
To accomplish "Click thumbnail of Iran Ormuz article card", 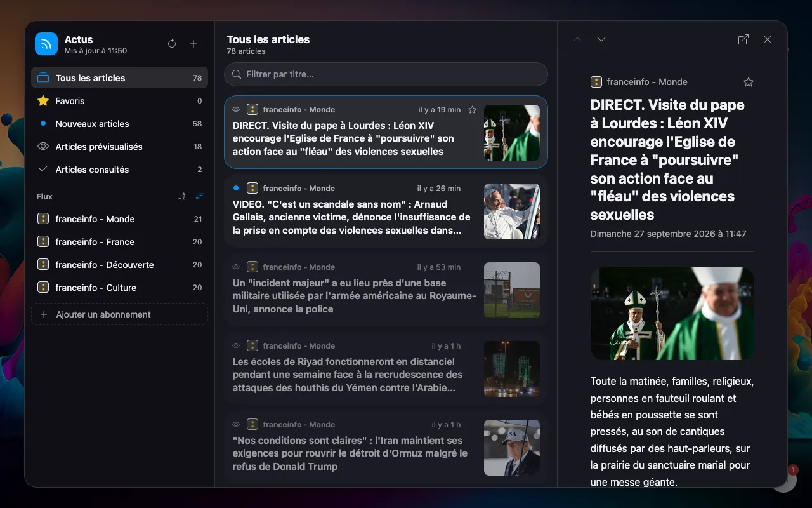I will click(512, 448).
